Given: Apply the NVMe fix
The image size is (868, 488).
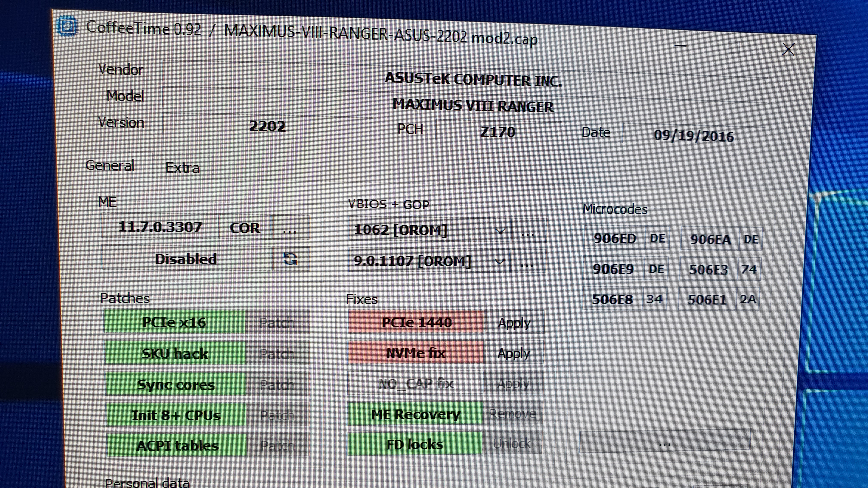Looking at the screenshot, I should click(x=513, y=353).
